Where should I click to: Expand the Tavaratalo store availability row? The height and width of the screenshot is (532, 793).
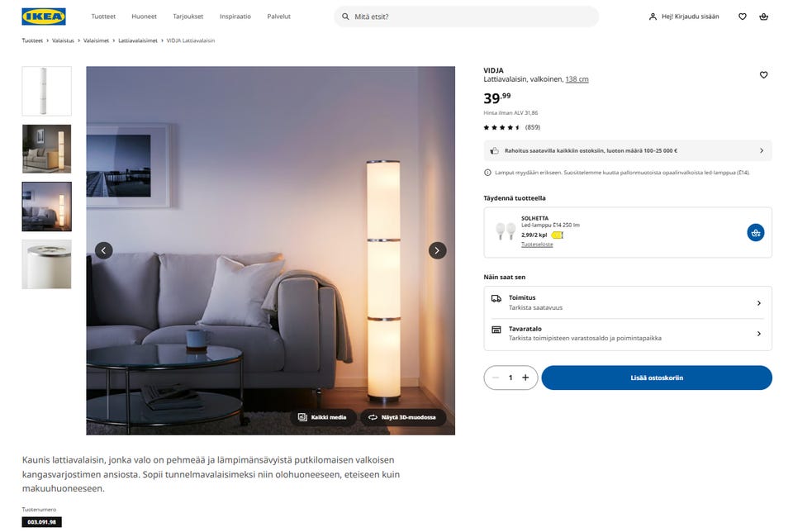pos(628,334)
